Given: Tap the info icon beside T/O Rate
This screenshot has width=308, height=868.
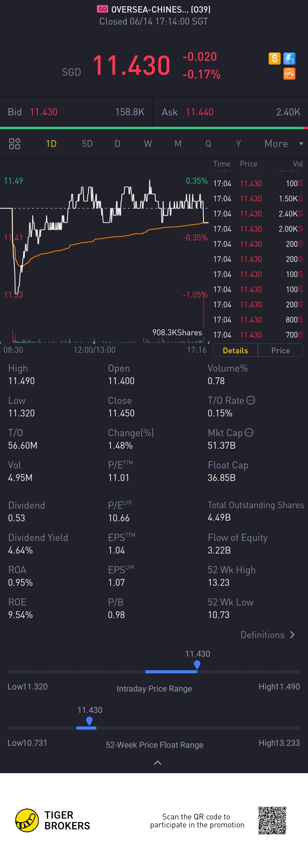Looking at the screenshot, I should (x=251, y=400).
